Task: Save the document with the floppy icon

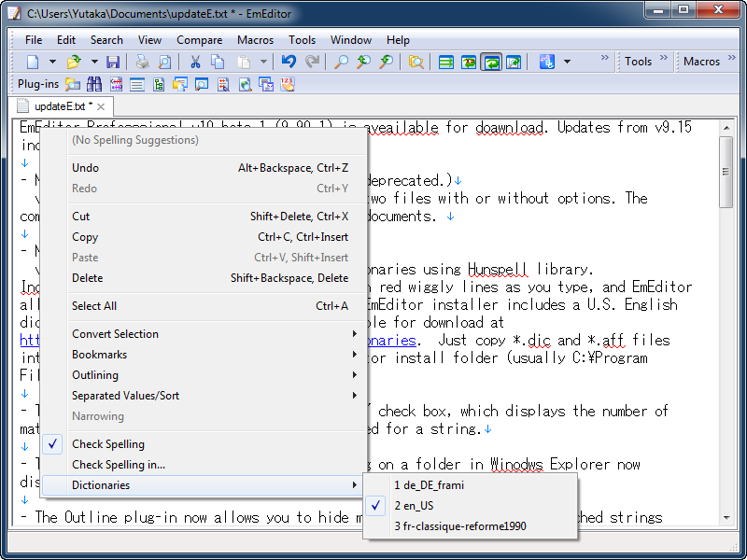Action: click(113, 62)
